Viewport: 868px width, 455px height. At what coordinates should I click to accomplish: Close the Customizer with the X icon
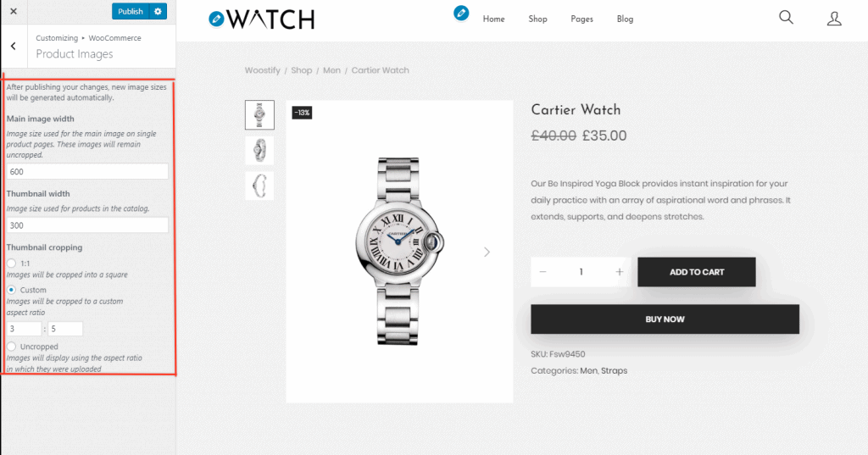pyautogui.click(x=14, y=11)
